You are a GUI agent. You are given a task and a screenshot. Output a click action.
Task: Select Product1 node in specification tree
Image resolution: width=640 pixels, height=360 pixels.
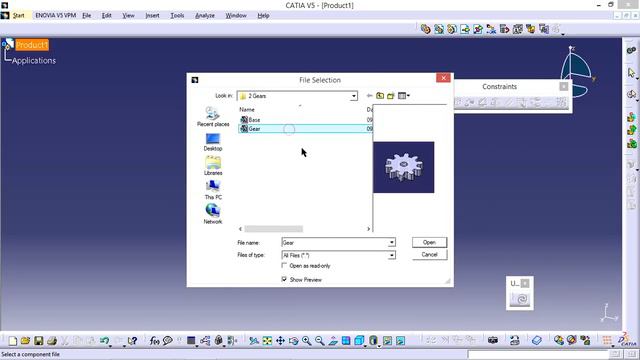pyautogui.click(x=32, y=45)
